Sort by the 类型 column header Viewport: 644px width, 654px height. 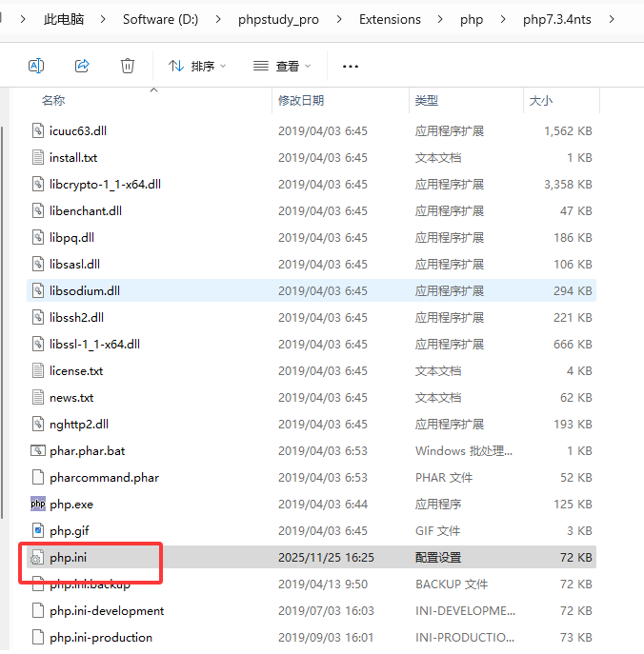point(427,101)
